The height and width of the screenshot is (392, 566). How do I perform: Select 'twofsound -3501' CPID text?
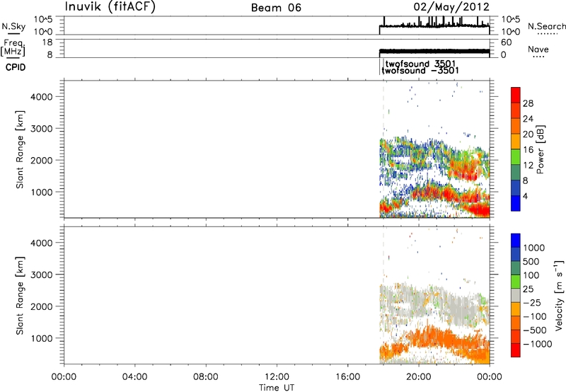click(420, 70)
